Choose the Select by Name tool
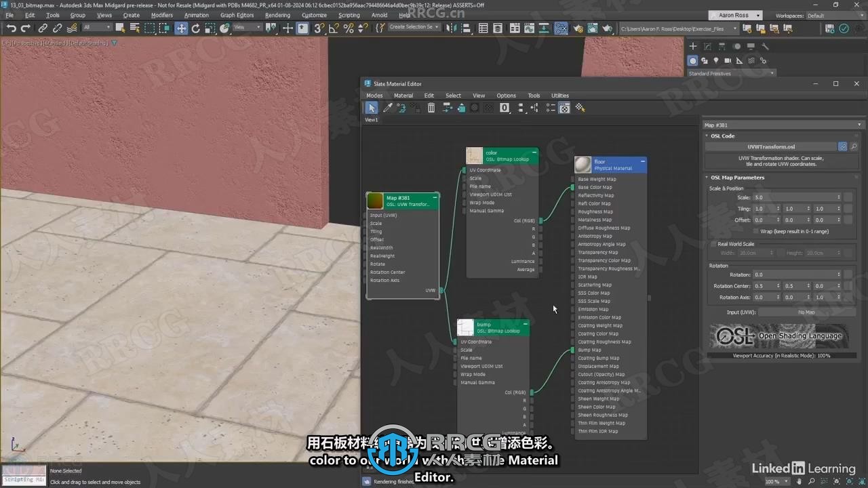868x488 pixels. pyautogui.click(x=134, y=28)
